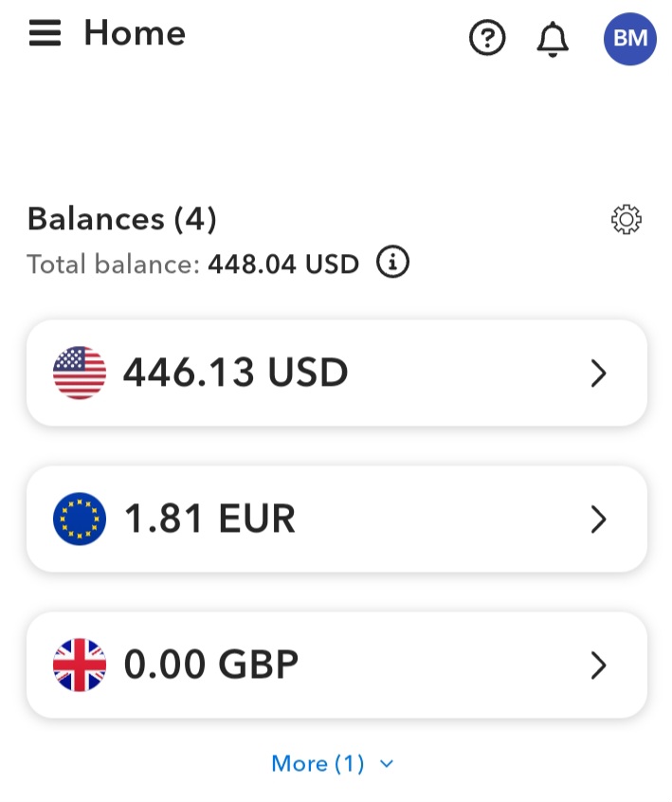
Task: Tap the United Kingdom flag icon
Action: [x=80, y=665]
